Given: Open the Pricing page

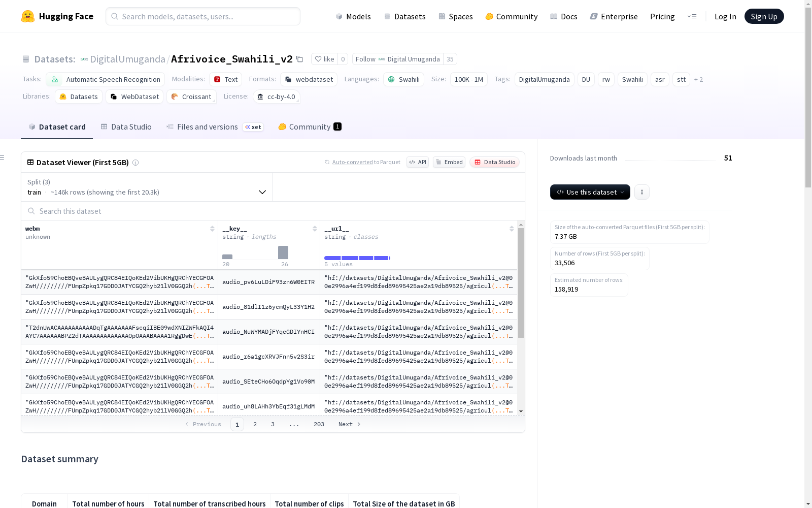Looking at the screenshot, I should (x=662, y=16).
